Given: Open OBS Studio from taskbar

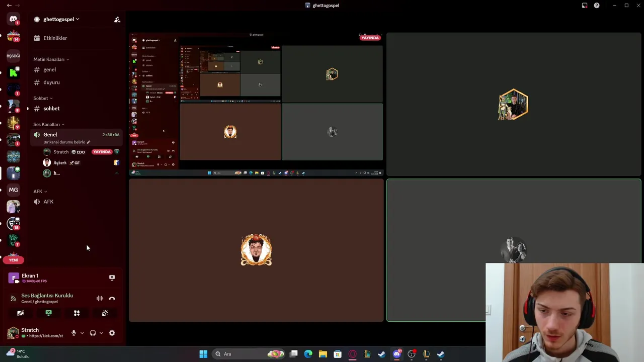Looking at the screenshot, I should [412, 354].
